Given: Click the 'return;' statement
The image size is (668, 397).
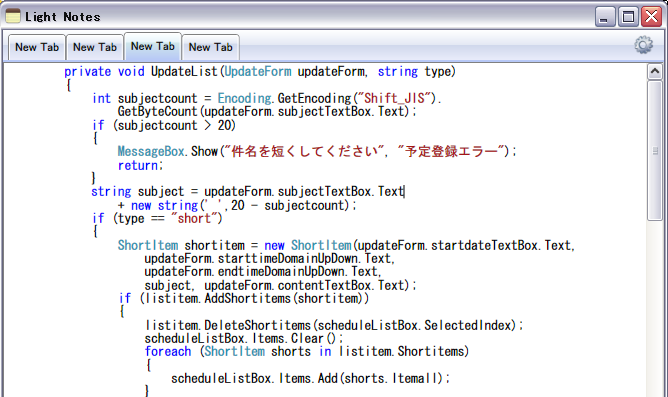Looking at the screenshot, I should click(141, 165).
